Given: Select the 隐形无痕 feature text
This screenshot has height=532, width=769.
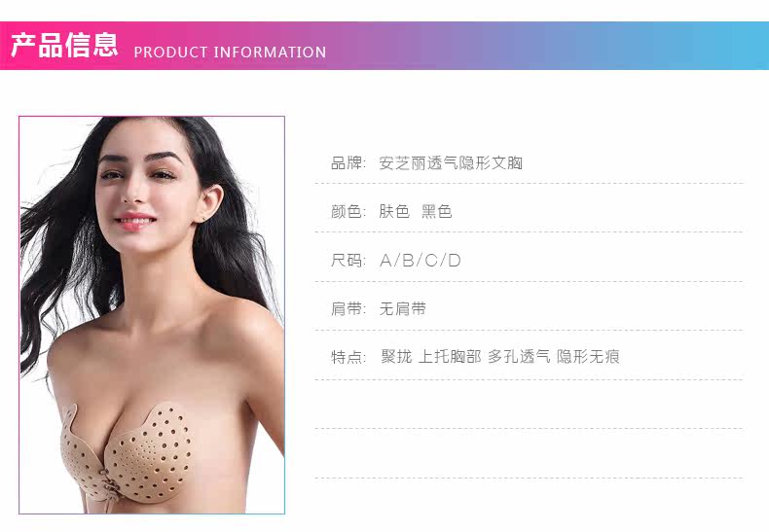Looking at the screenshot, I should pyautogui.click(x=588, y=356).
